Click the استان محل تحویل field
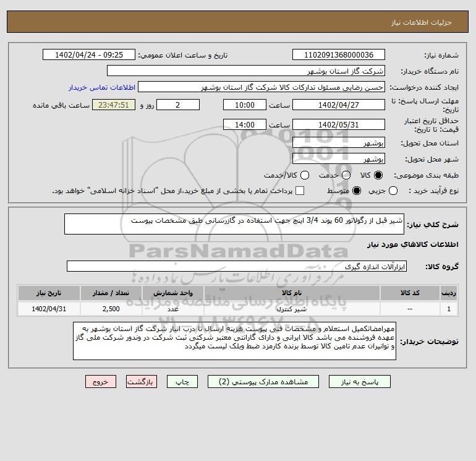Viewport: 476px width, 461px height. coord(339,142)
